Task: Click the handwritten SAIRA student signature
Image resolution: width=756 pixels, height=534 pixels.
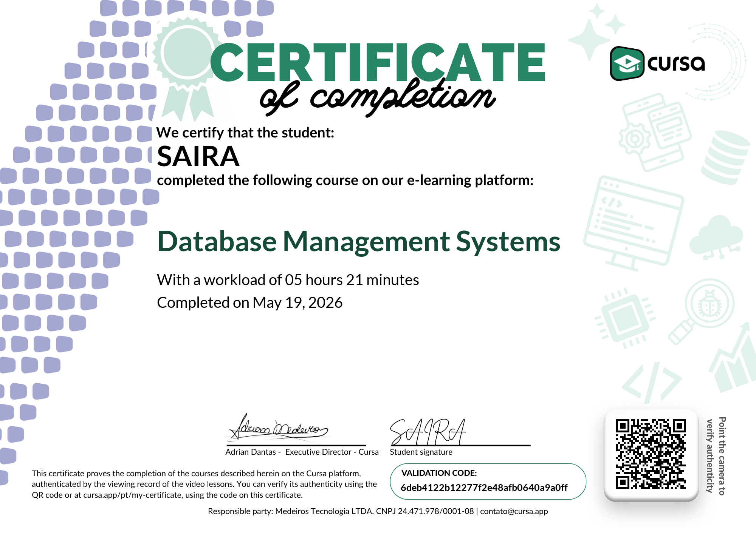Action: coord(428,432)
